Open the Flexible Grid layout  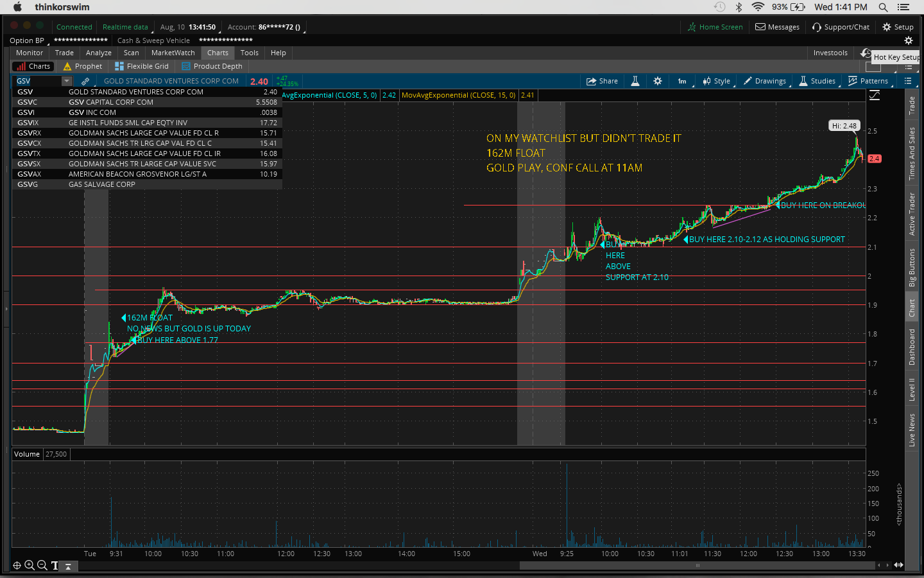point(142,66)
